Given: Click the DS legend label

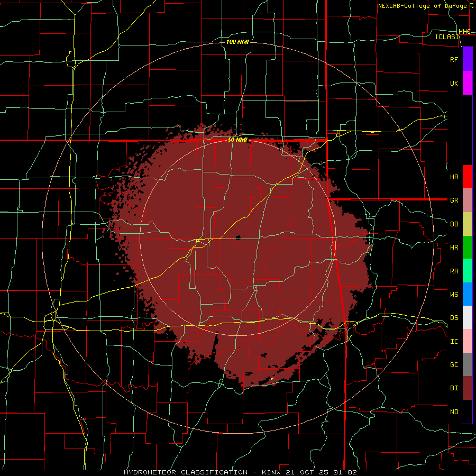Looking at the screenshot, I should point(454,317).
